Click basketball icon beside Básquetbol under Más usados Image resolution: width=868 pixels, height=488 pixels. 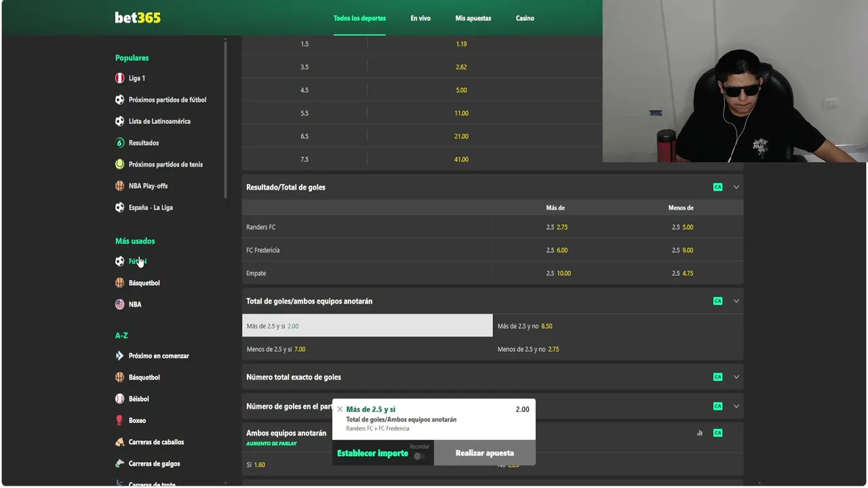[120, 283]
